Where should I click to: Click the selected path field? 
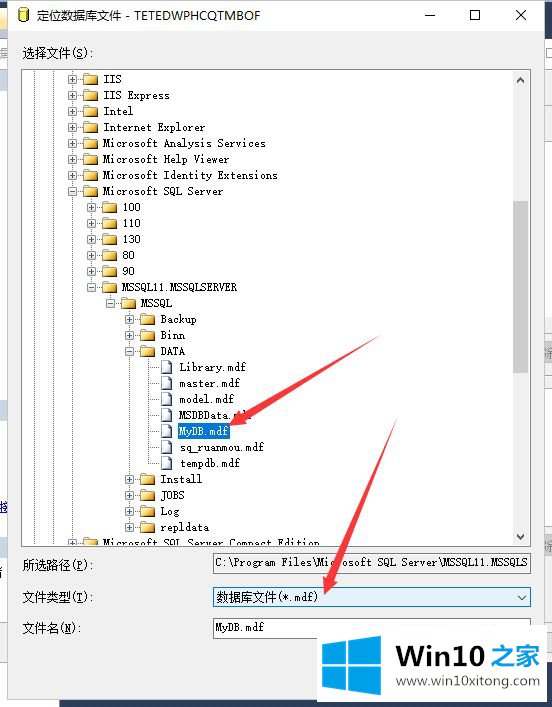click(x=372, y=563)
